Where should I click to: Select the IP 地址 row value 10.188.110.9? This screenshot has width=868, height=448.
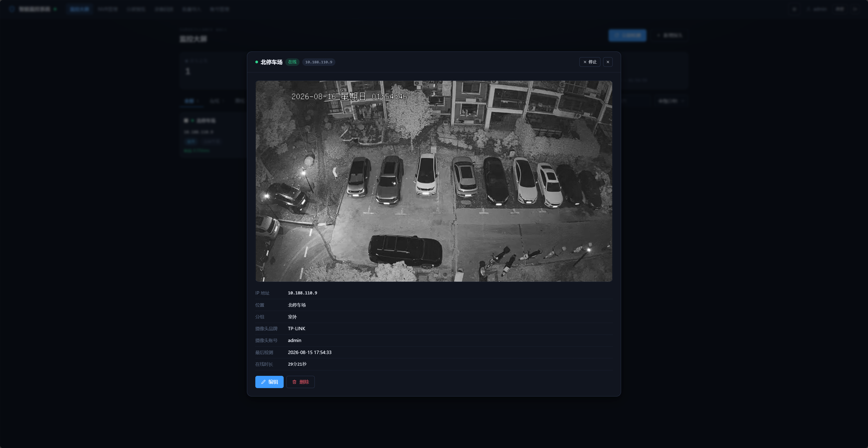tap(302, 293)
